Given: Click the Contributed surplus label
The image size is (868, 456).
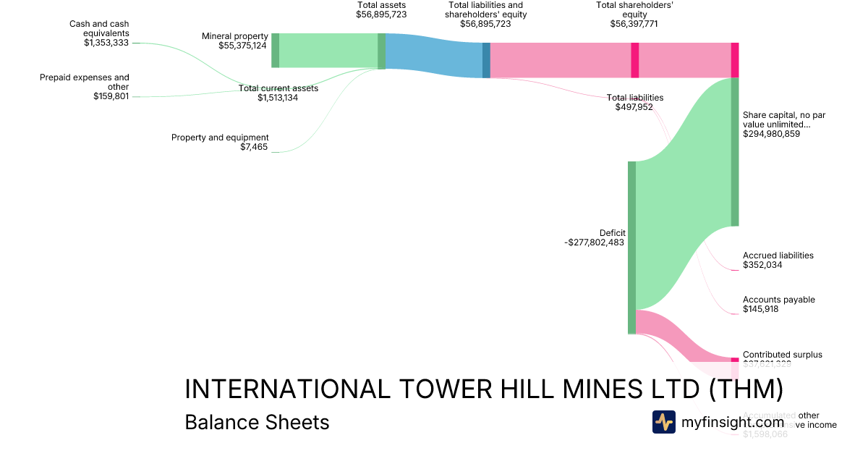Looking at the screenshot, I should [x=782, y=355].
